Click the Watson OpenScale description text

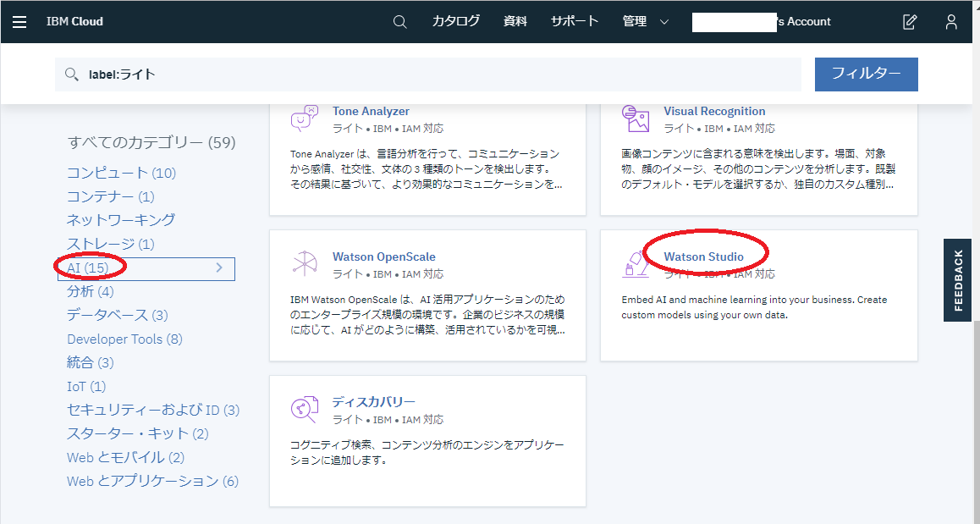point(427,315)
